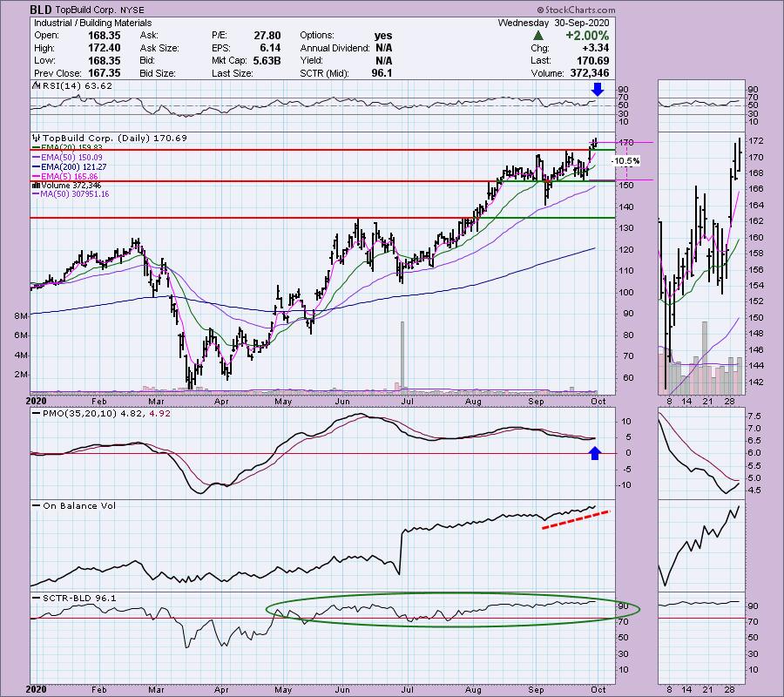Select the Last price 170.69 in header

click(593, 60)
